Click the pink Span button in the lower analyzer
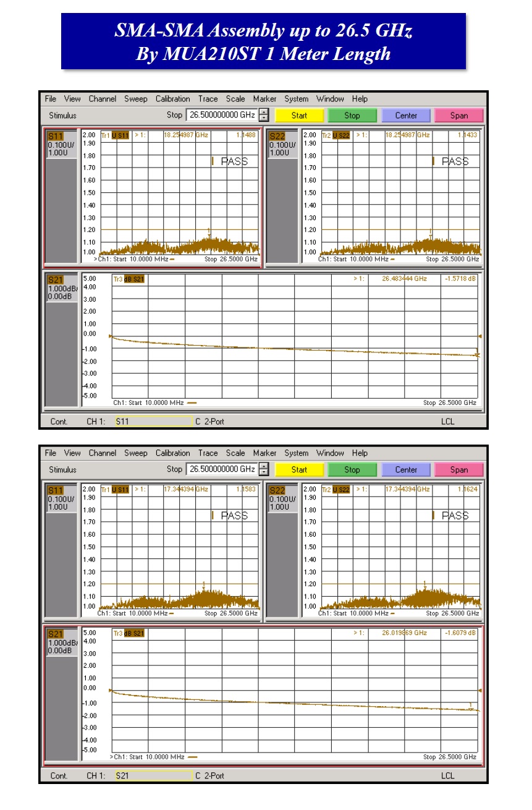The height and width of the screenshot is (810, 532). (459, 470)
